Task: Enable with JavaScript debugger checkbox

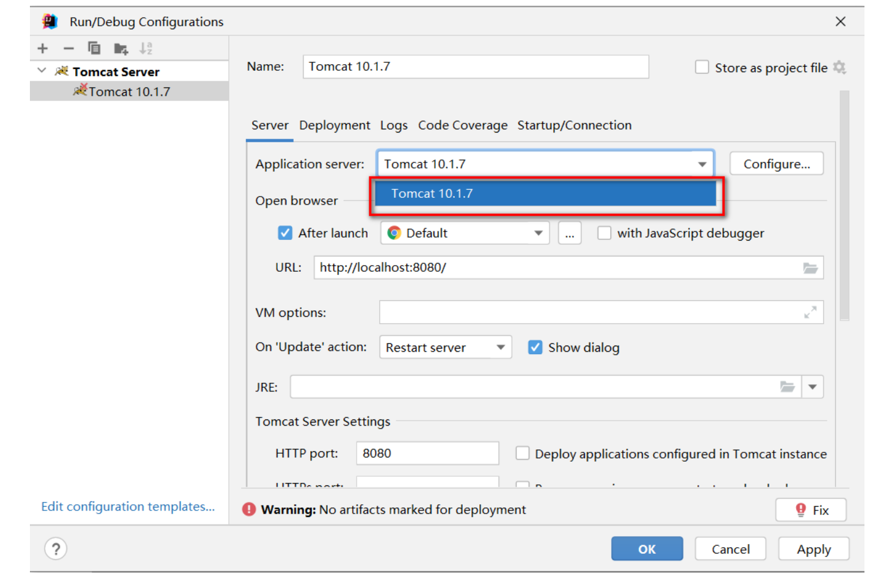Action: click(x=604, y=233)
